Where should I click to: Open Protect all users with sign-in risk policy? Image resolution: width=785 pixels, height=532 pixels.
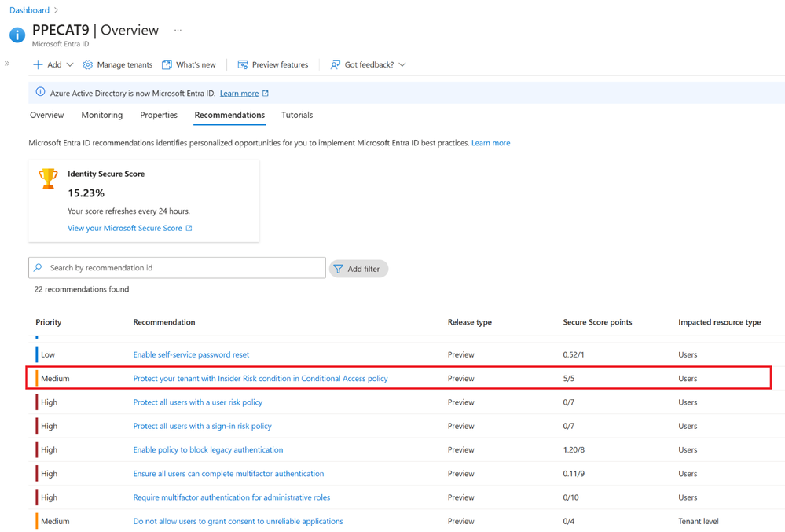[202, 427]
